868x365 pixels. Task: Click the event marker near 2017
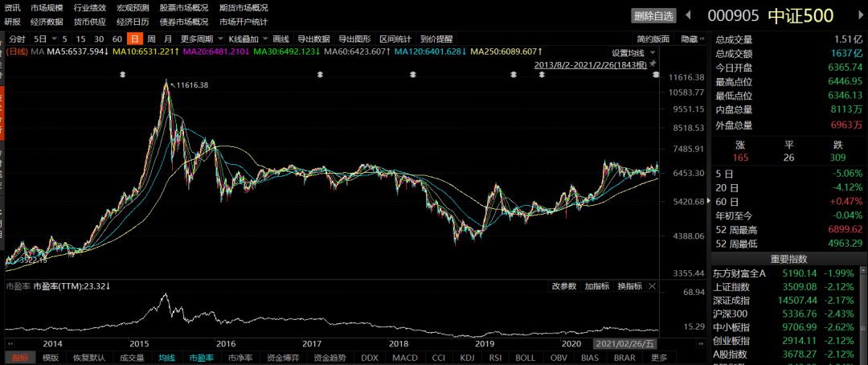(320, 74)
